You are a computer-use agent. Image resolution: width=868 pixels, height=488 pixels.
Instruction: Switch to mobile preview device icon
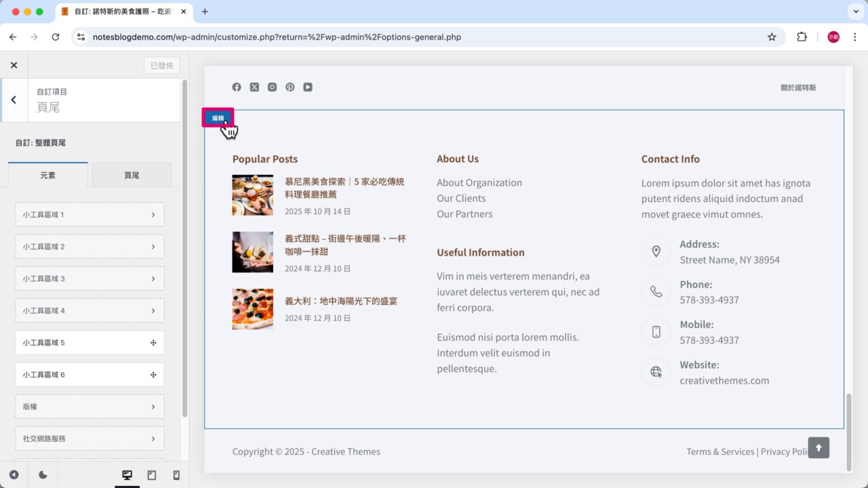click(176, 475)
